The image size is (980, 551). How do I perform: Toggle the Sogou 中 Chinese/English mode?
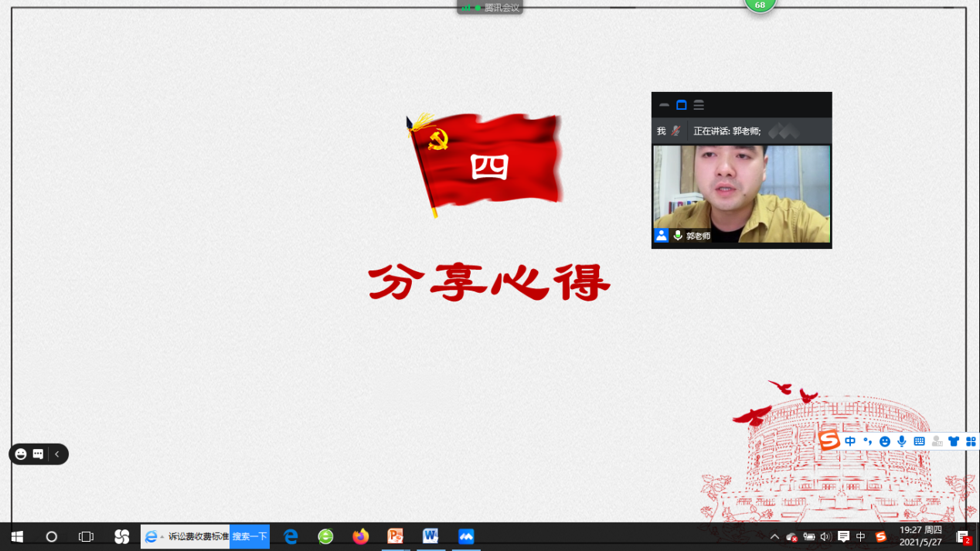(x=850, y=441)
